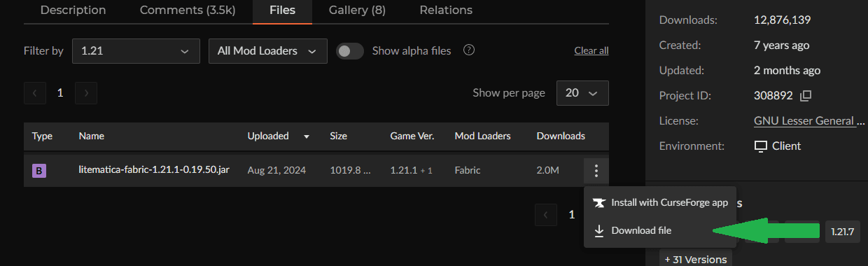Click the CurseForge anvil icon in menu

point(598,203)
